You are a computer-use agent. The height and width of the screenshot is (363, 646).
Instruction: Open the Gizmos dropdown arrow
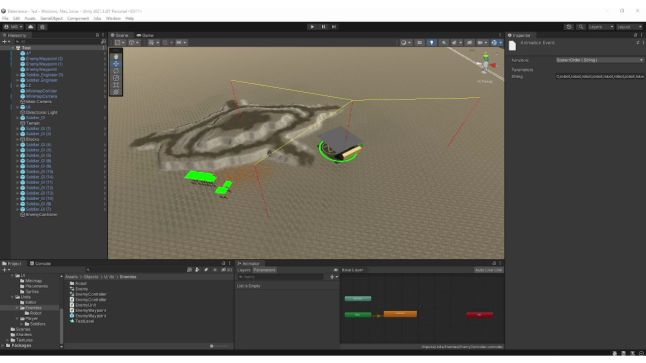pos(501,42)
